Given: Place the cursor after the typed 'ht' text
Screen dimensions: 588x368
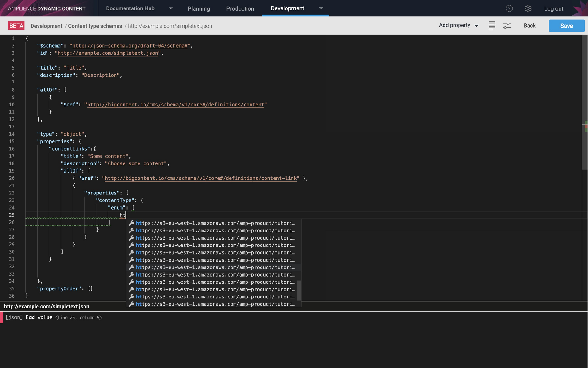Looking at the screenshot, I should tap(126, 215).
